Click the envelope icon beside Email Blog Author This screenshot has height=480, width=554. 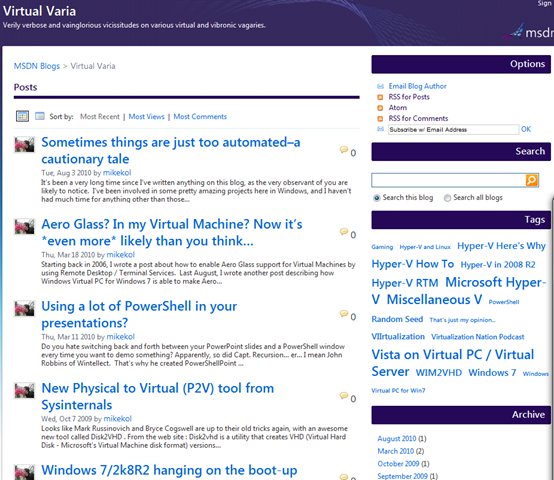pyautogui.click(x=381, y=86)
